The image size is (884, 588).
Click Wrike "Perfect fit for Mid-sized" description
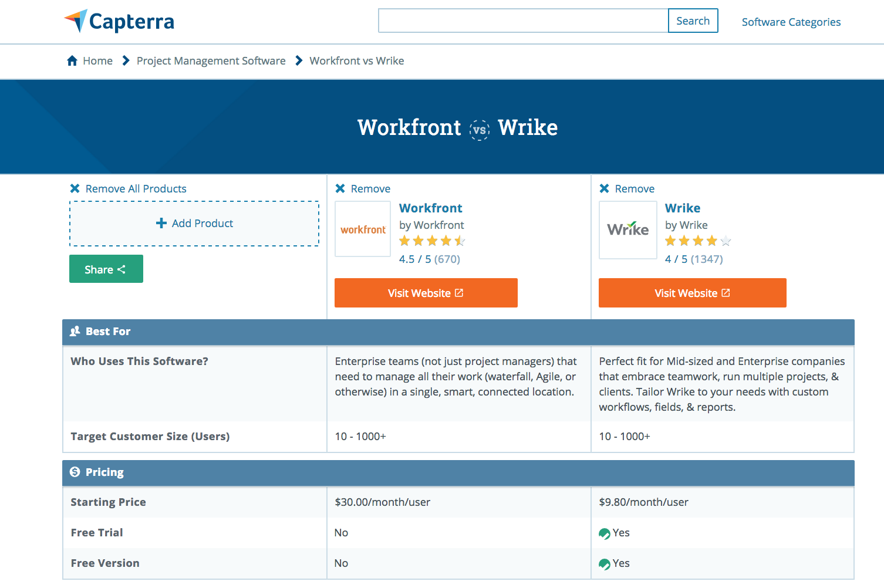722,384
